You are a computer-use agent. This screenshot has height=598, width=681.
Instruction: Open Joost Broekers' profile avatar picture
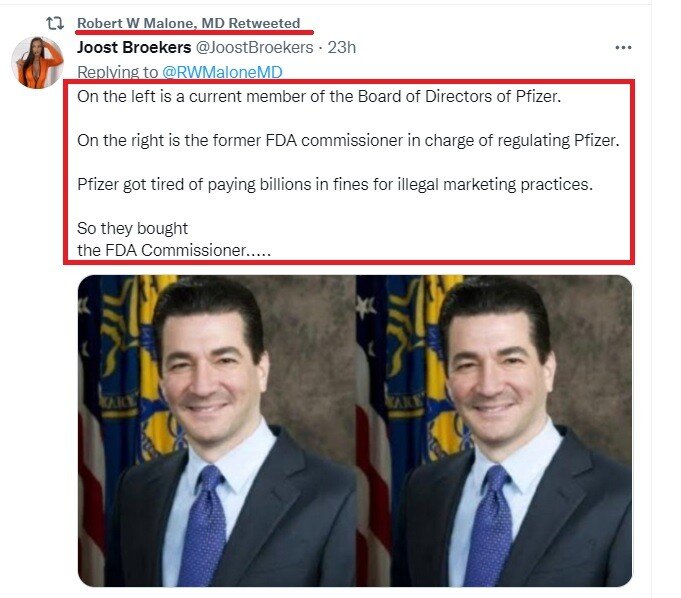37,63
